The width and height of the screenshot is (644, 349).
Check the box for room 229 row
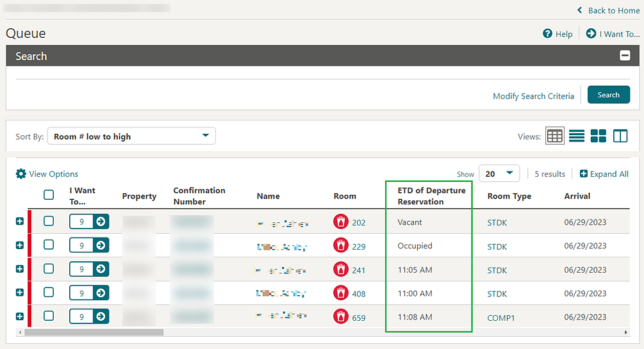pos(49,245)
